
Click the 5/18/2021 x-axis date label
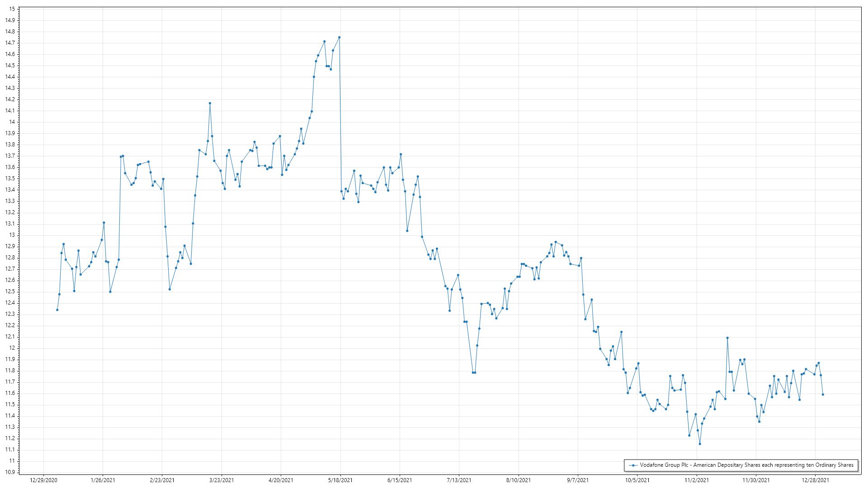click(x=340, y=480)
